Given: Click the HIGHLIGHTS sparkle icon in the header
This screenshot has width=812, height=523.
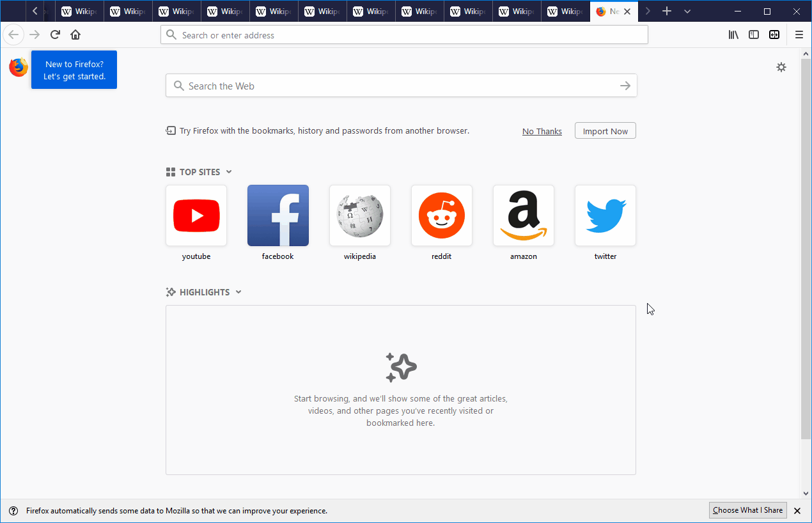Looking at the screenshot, I should pos(171,292).
